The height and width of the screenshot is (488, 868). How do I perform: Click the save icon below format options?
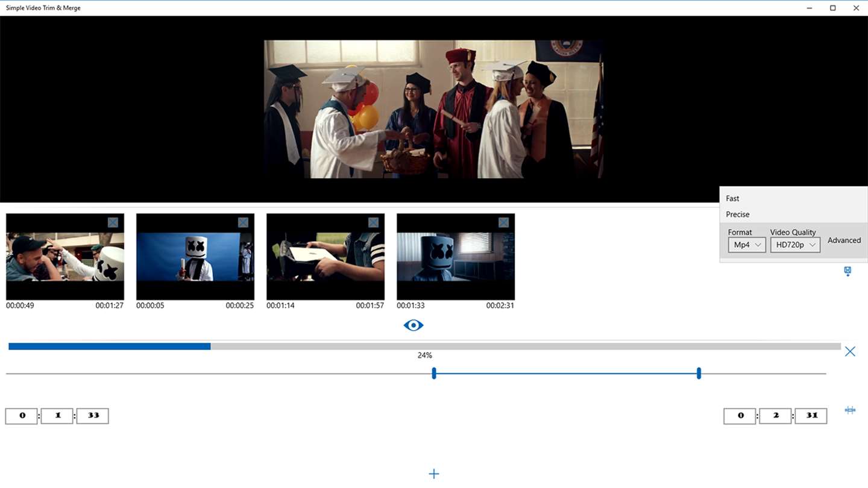pyautogui.click(x=848, y=271)
